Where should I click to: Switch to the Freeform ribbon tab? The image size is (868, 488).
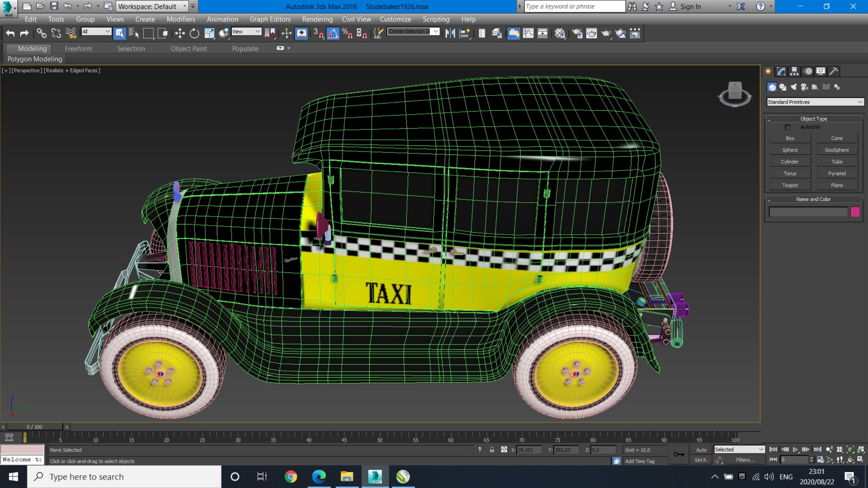[78, 48]
